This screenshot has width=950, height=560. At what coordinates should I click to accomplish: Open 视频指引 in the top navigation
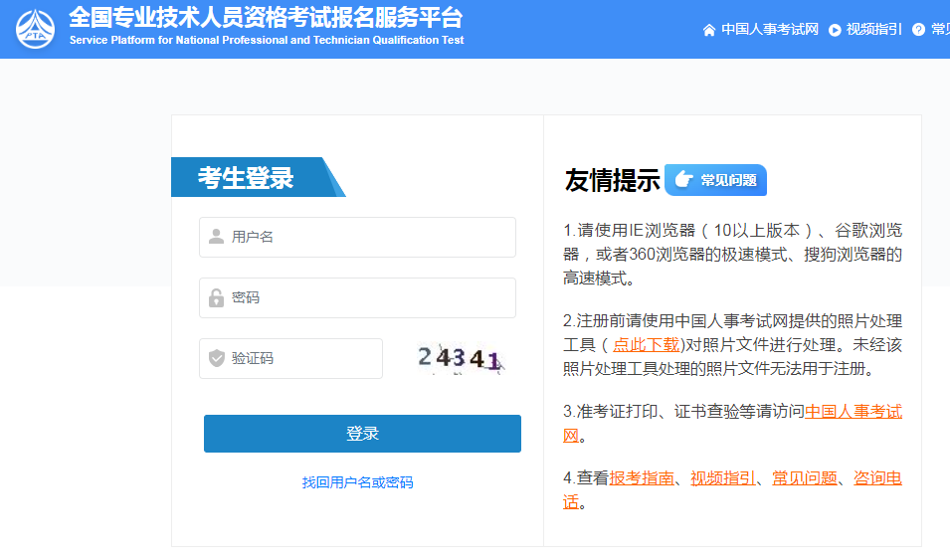873,30
